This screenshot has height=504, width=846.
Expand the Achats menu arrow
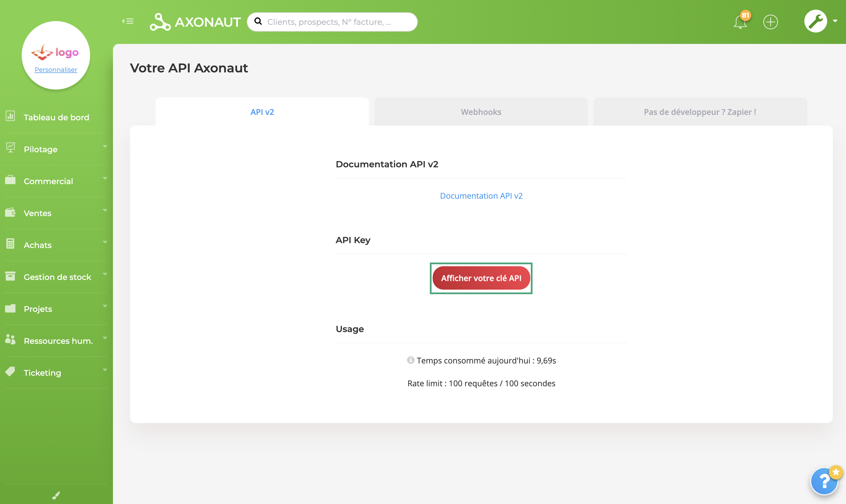pyautogui.click(x=105, y=242)
